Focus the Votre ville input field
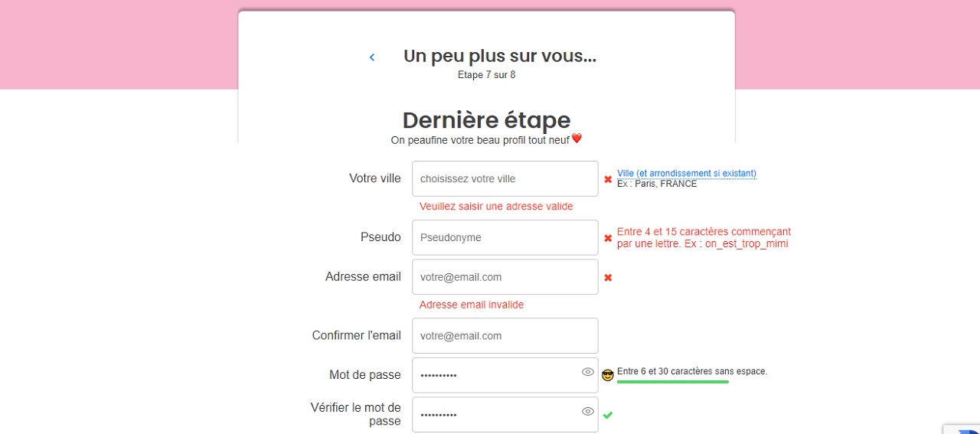Viewport: 980px width, 434px height. click(x=505, y=178)
